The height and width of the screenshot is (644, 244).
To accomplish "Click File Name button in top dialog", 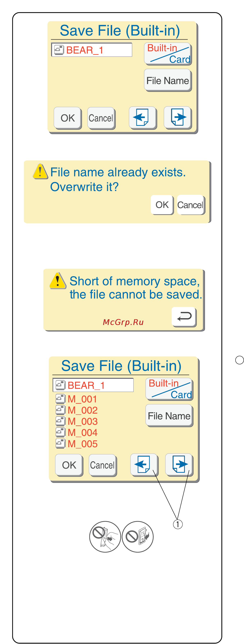I will (168, 80).
